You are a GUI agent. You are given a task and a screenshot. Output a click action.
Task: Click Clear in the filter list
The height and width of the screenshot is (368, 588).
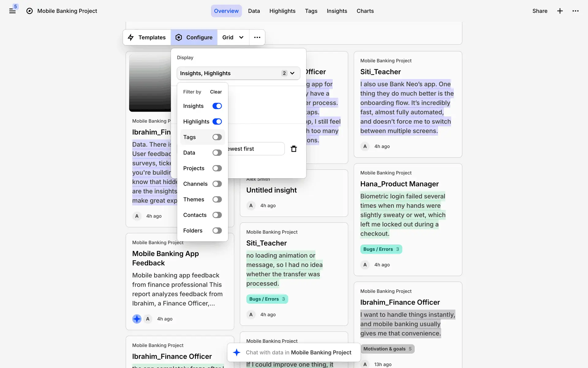coord(216,92)
